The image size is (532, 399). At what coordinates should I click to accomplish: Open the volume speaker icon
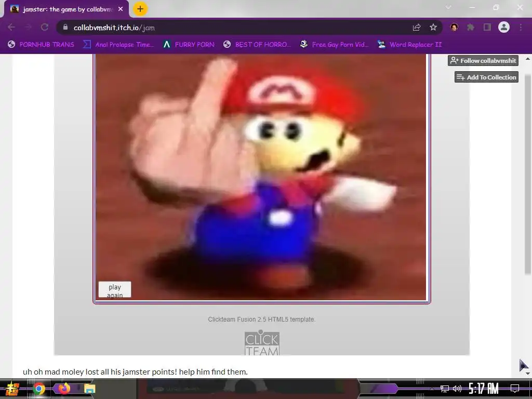457,389
